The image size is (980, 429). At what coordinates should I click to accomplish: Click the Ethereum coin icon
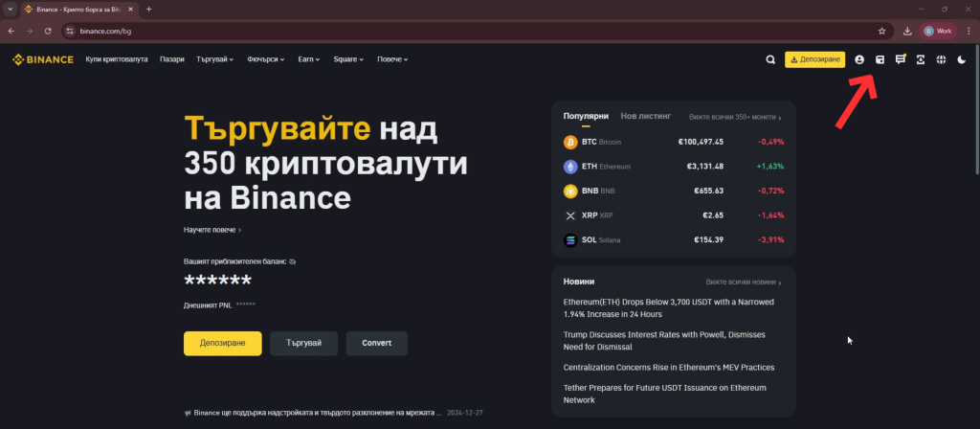click(570, 167)
